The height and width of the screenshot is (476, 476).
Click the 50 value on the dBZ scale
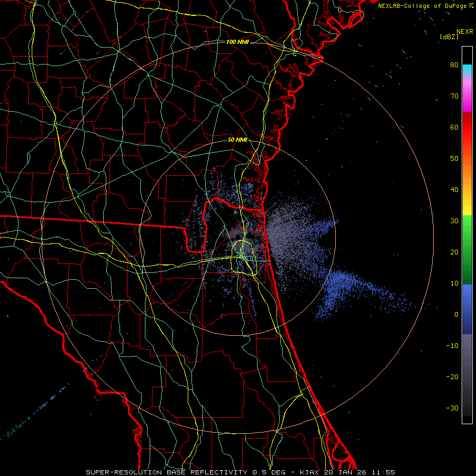point(454,159)
